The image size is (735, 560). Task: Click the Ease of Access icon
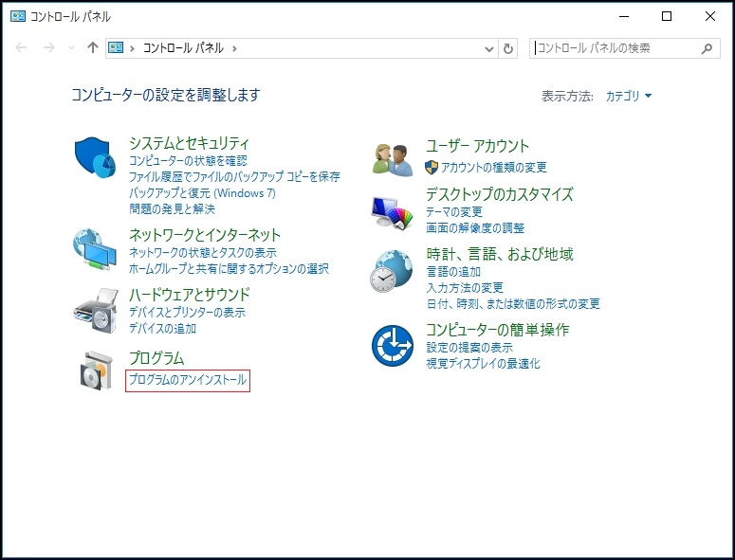click(x=393, y=346)
